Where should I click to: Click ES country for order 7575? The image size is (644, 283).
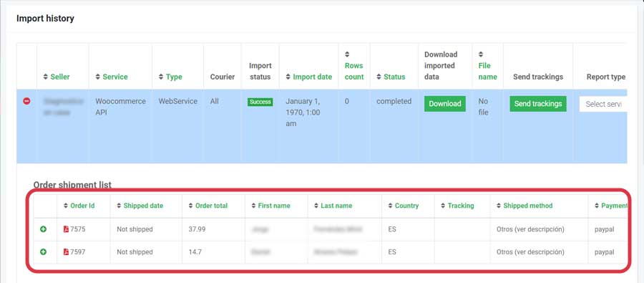pos(392,229)
